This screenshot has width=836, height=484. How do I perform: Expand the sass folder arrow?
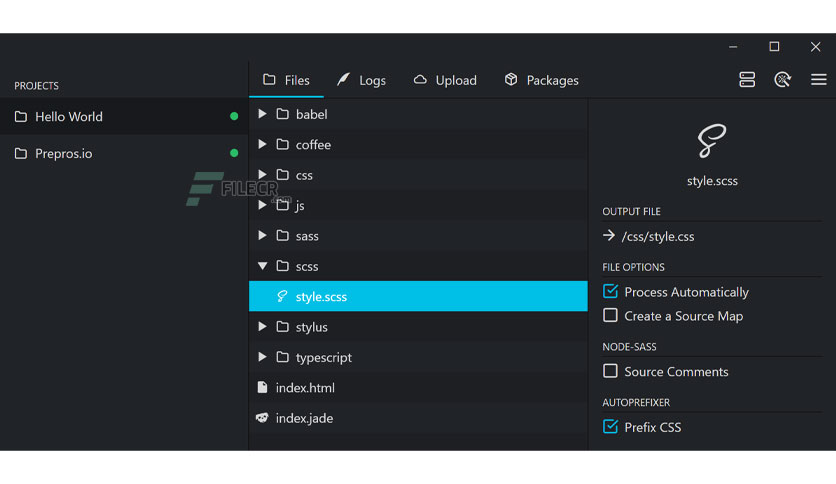click(x=262, y=236)
